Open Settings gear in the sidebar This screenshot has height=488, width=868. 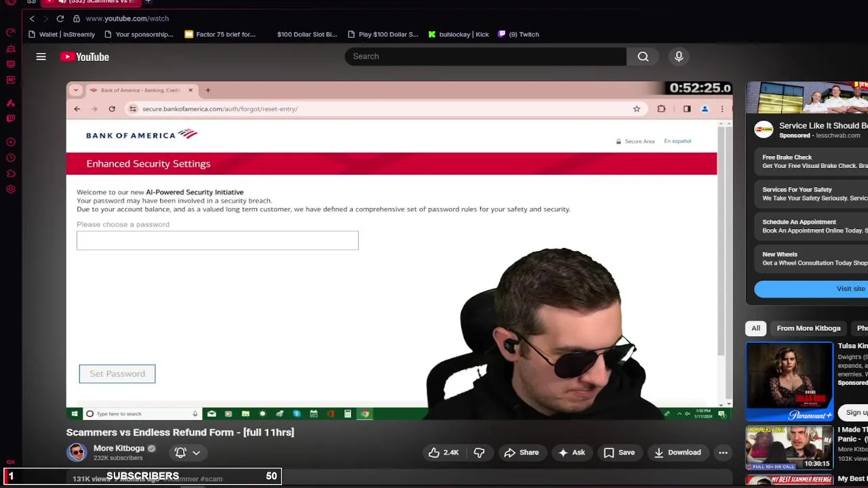coord(11,189)
